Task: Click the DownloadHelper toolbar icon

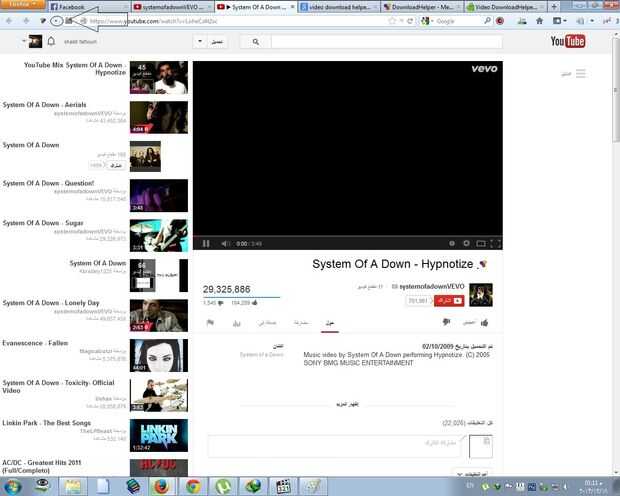Action: (x=43, y=21)
